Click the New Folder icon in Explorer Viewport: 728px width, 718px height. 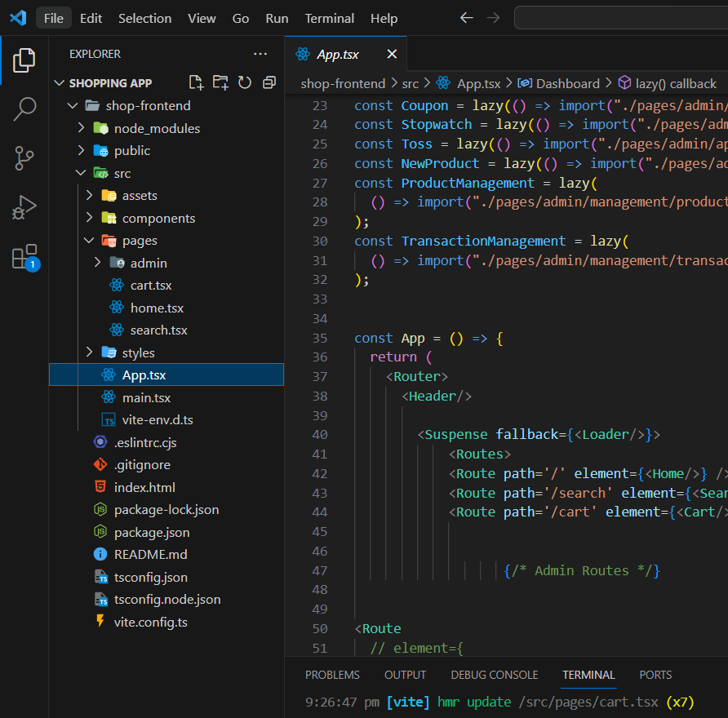[x=220, y=82]
